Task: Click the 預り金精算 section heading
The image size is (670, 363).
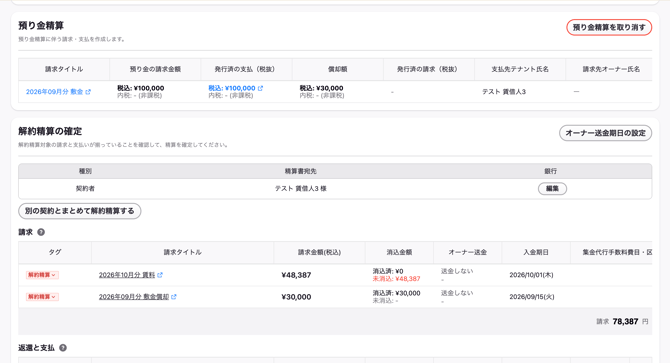Action: click(x=41, y=26)
